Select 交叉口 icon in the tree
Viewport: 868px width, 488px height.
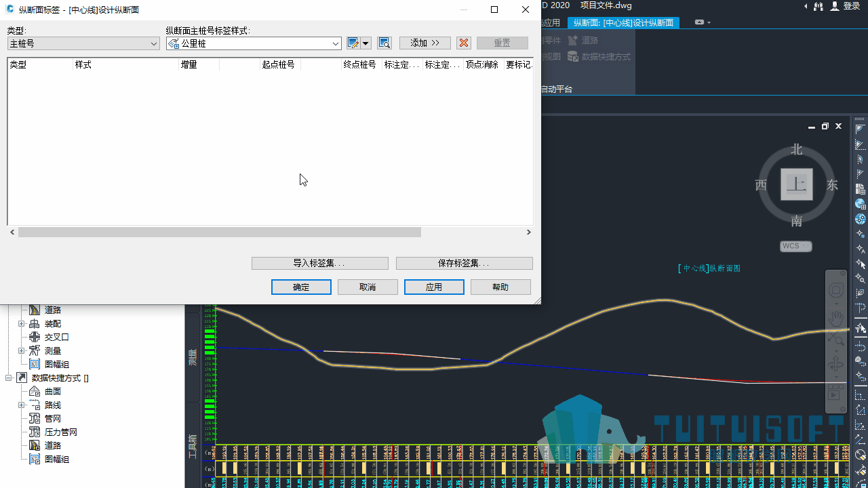(x=35, y=337)
